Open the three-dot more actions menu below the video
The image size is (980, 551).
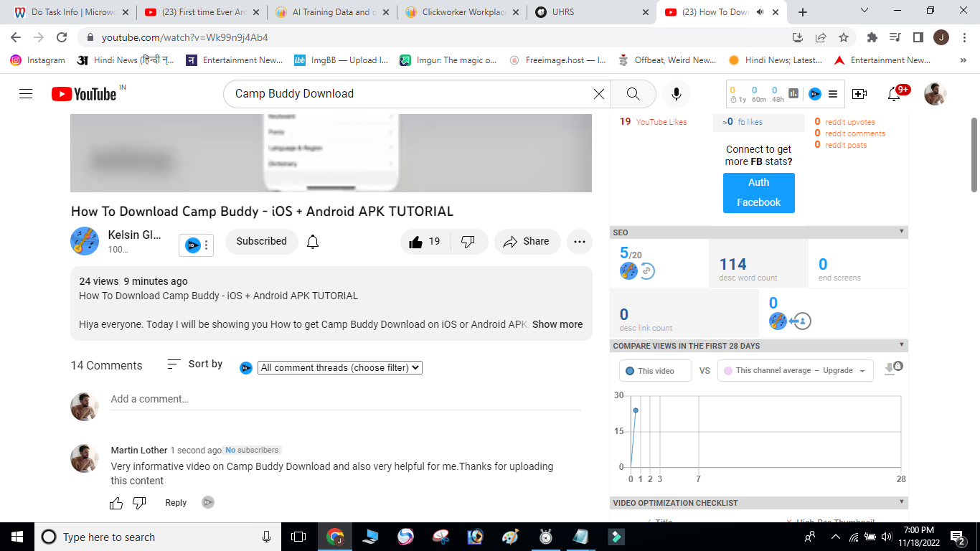[580, 242]
